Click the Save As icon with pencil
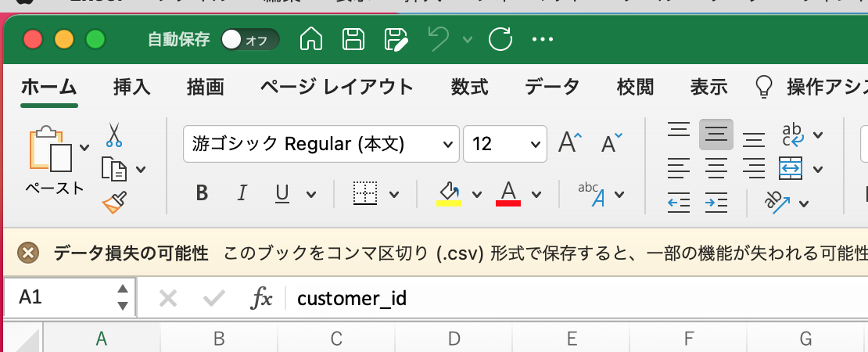 (x=396, y=40)
